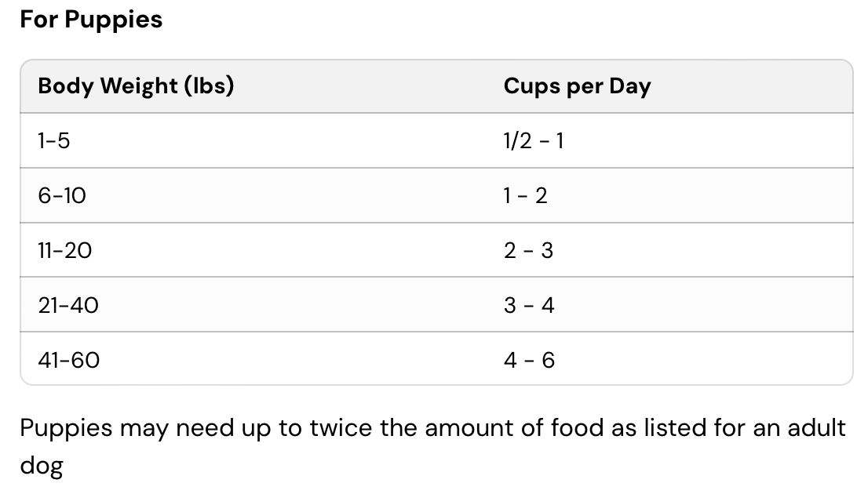This screenshot has width=868, height=494.
Task: Select the "6-10" body weight cell
Action: 62,195
